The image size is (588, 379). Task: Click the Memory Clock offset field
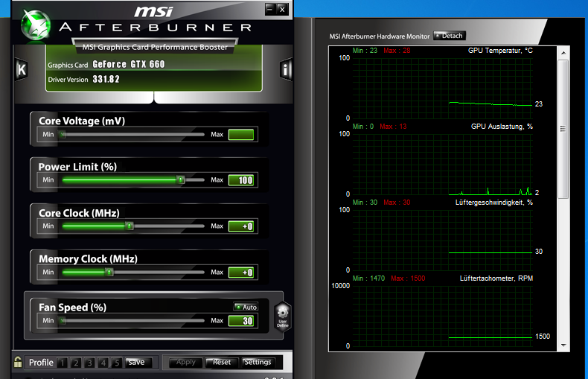point(241,273)
